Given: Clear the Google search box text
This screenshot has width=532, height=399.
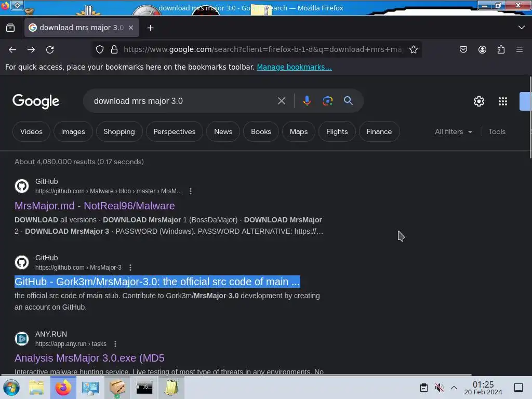Looking at the screenshot, I should click(281, 101).
